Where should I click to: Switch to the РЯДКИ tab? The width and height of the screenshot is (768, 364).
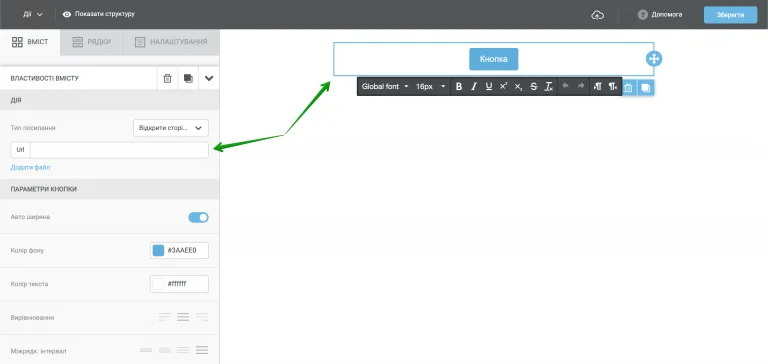(x=91, y=42)
